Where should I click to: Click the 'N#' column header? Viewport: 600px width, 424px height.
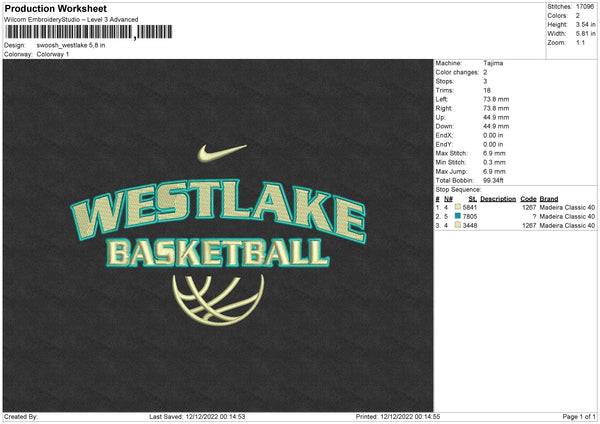[448, 199]
